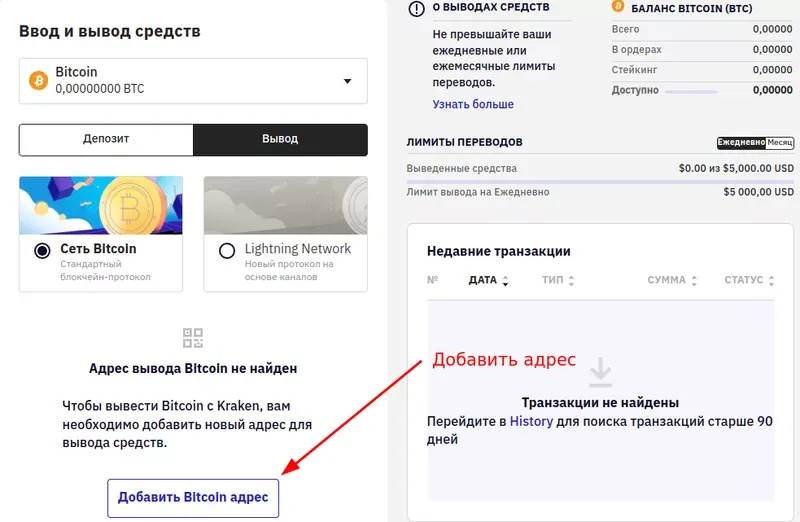Click the Стейкинг balance row
Image resolution: width=800 pixels, height=522 pixels.
point(702,70)
